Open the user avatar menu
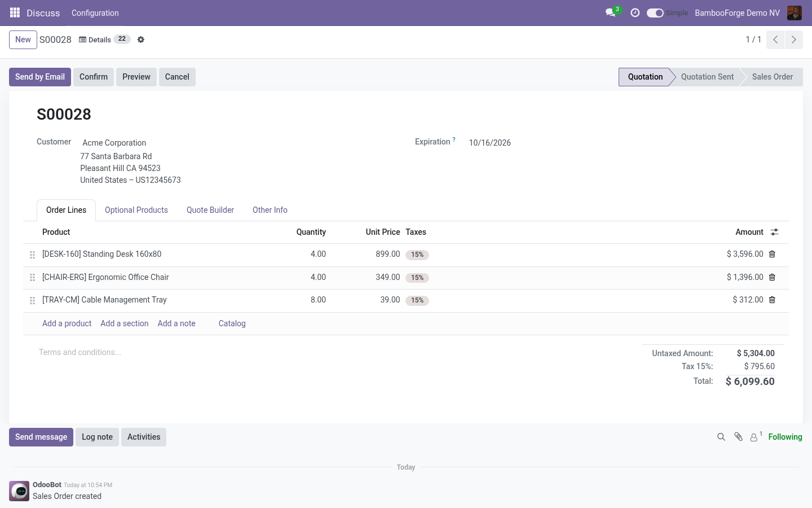 point(794,12)
